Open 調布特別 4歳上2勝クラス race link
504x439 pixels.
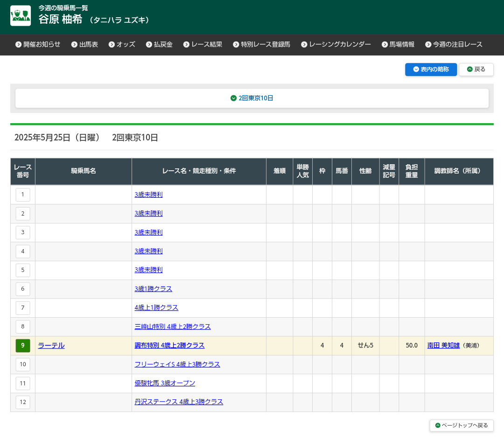pos(169,346)
